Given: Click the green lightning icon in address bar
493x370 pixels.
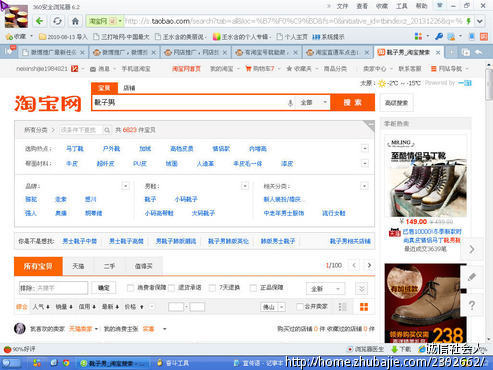Looking at the screenshot, I should pos(469,21).
